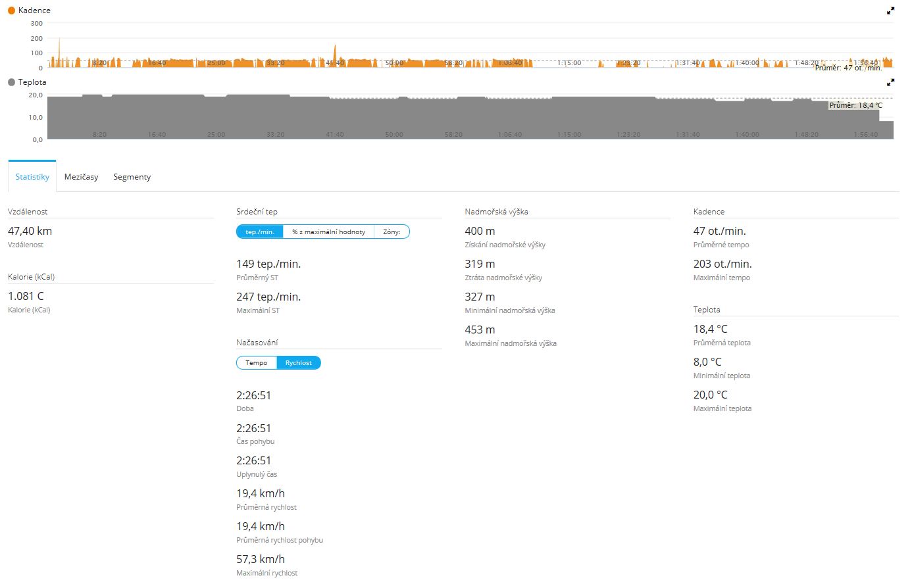
Task: Click the gray Teplota legend dot
Action: pos(11,82)
